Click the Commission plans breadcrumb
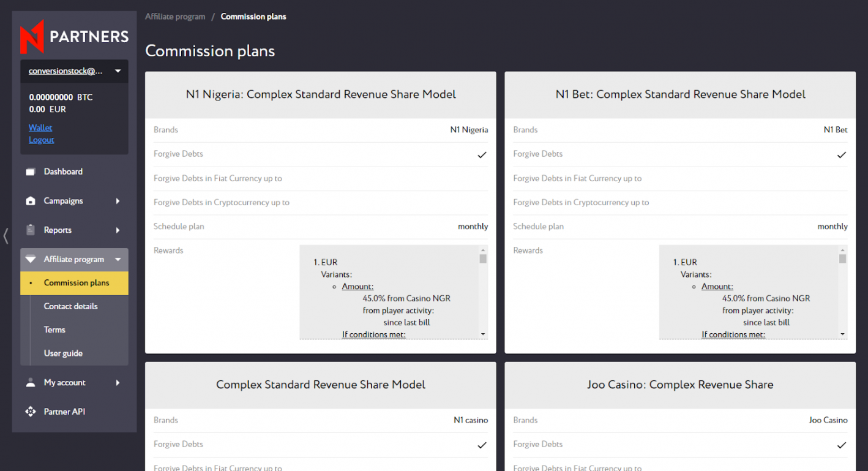Viewport: 868px width, 471px height. coord(253,17)
